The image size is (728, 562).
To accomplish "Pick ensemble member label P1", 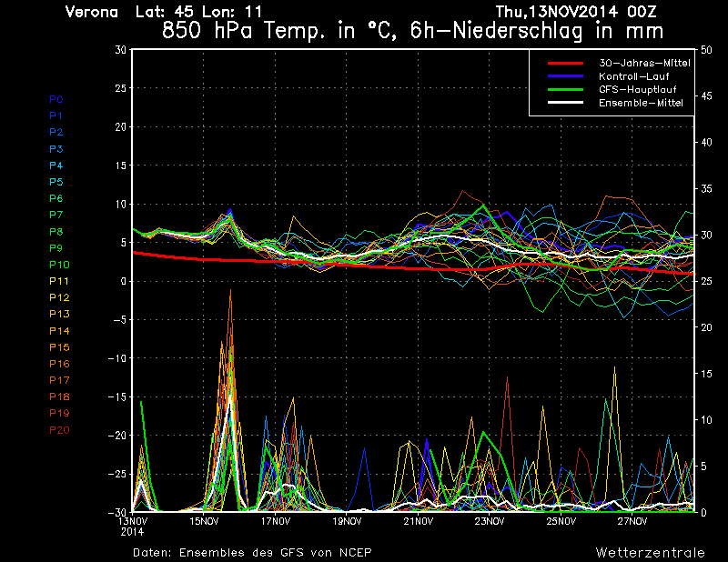I will click(56, 115).
